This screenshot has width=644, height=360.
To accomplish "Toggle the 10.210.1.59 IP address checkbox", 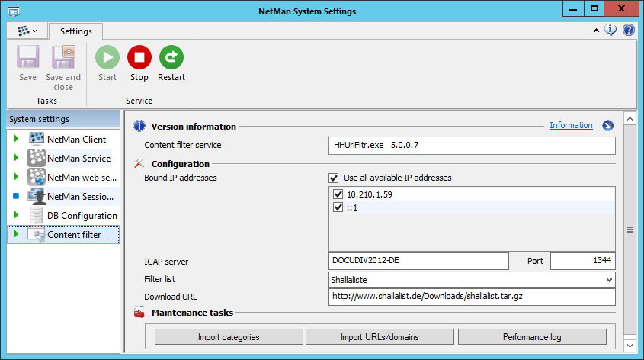I will pyautogui.click(x=338, y=194).
